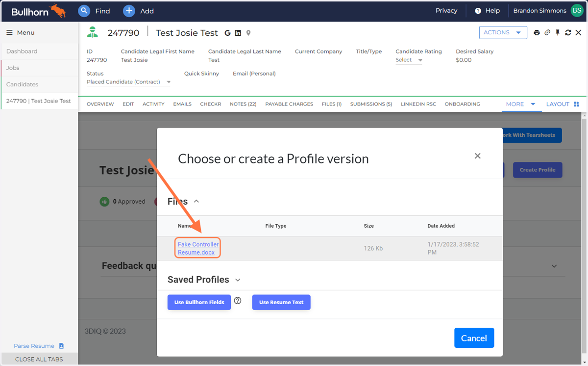
Task: Open the Status Placed Candidate dropdown
Action: [x=128, y=82]
